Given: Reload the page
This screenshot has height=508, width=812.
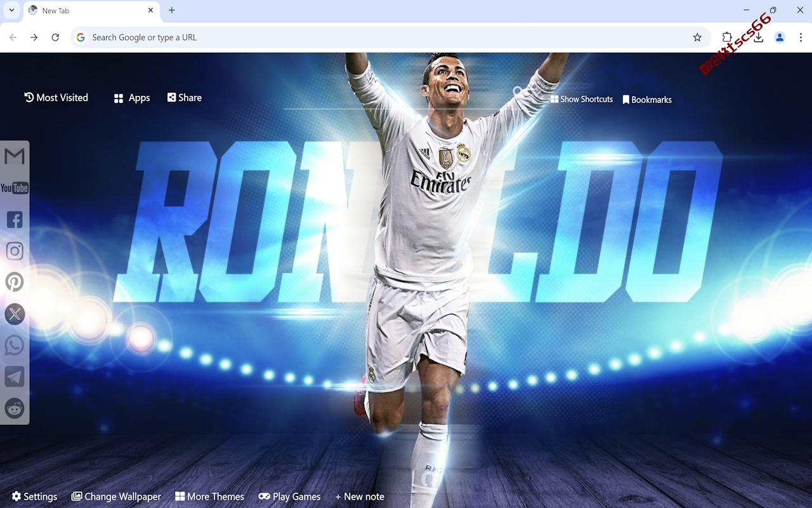Looking at the screenshot, I should [x=55, y=37].
